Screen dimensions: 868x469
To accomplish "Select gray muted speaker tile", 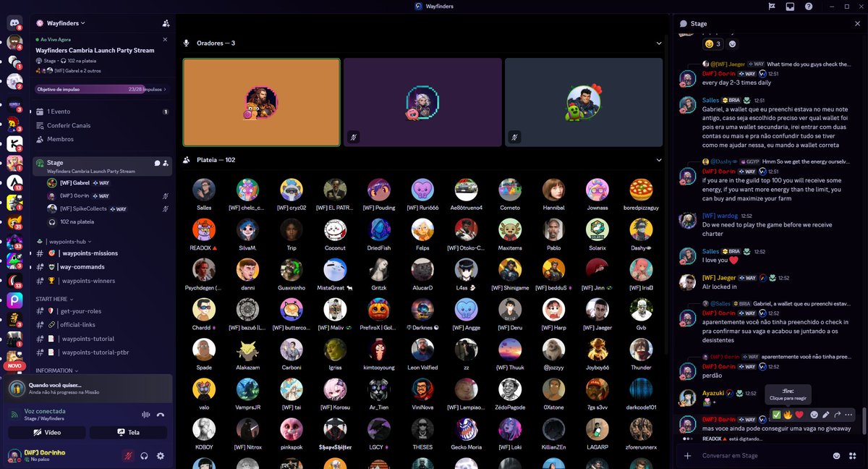I will [584, 102].
